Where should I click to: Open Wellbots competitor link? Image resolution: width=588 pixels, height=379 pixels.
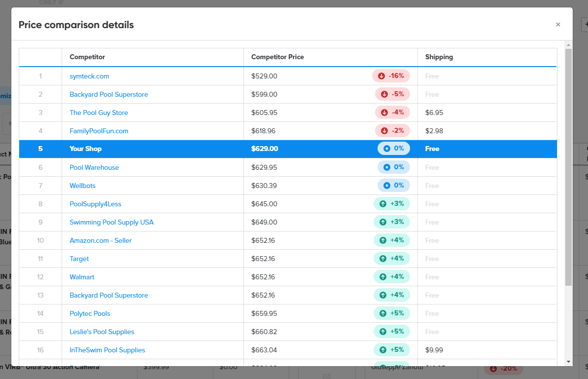tap(82, 186)
